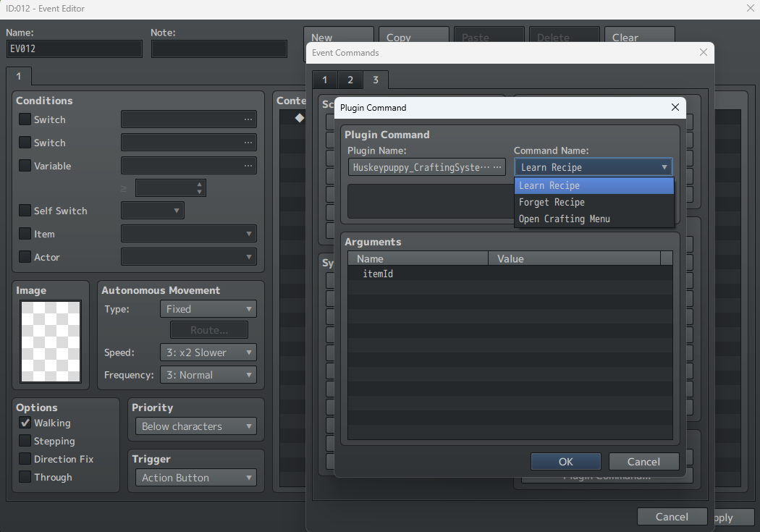
Task: Click the event Note input field
Action: tap(219, 49)
